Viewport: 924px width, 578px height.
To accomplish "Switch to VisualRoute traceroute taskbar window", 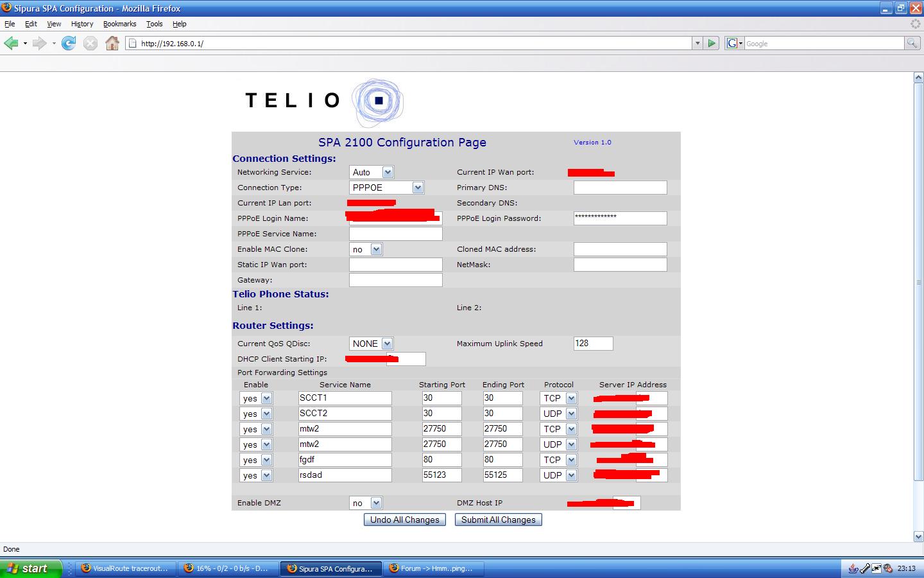I will tap(125, 568).
